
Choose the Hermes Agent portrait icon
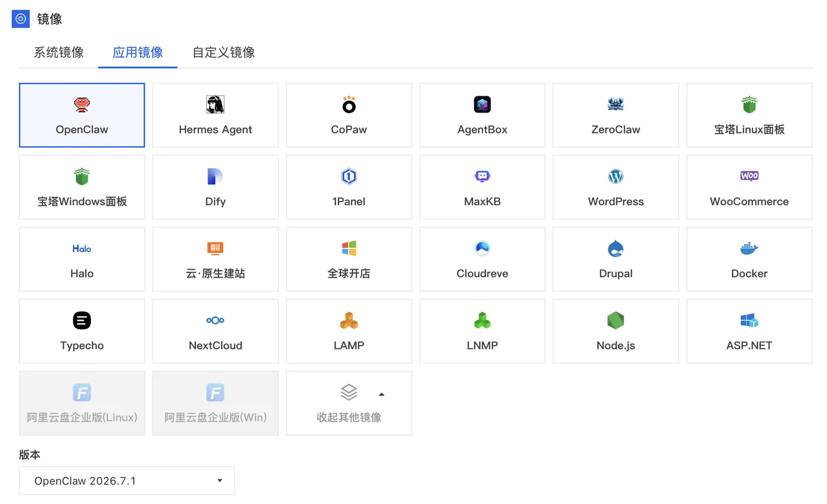point(215,104)
